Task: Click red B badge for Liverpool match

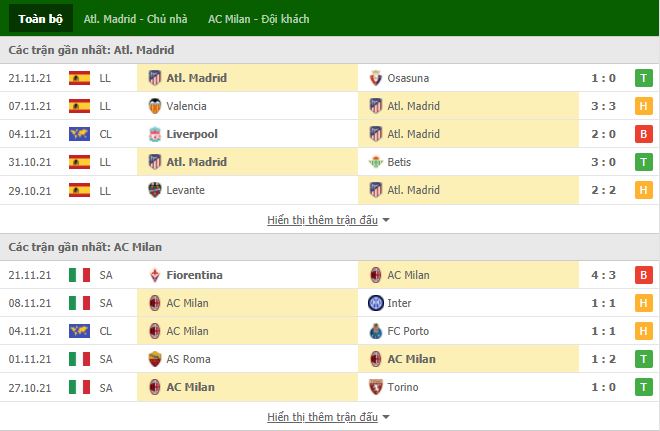Action: [x=644, y=134]
